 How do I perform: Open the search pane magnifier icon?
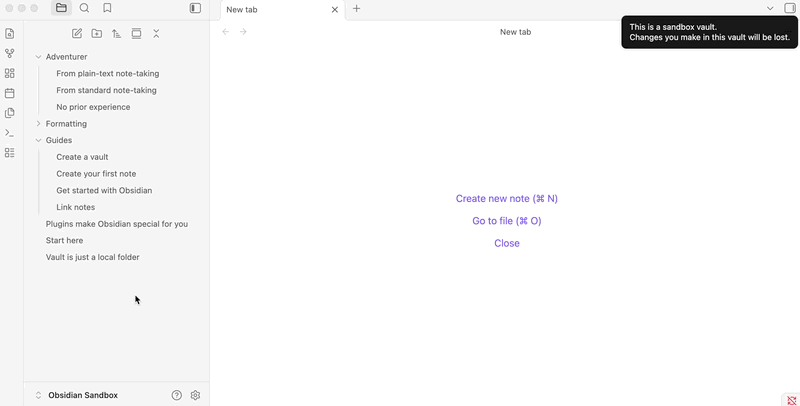point(84,8)
